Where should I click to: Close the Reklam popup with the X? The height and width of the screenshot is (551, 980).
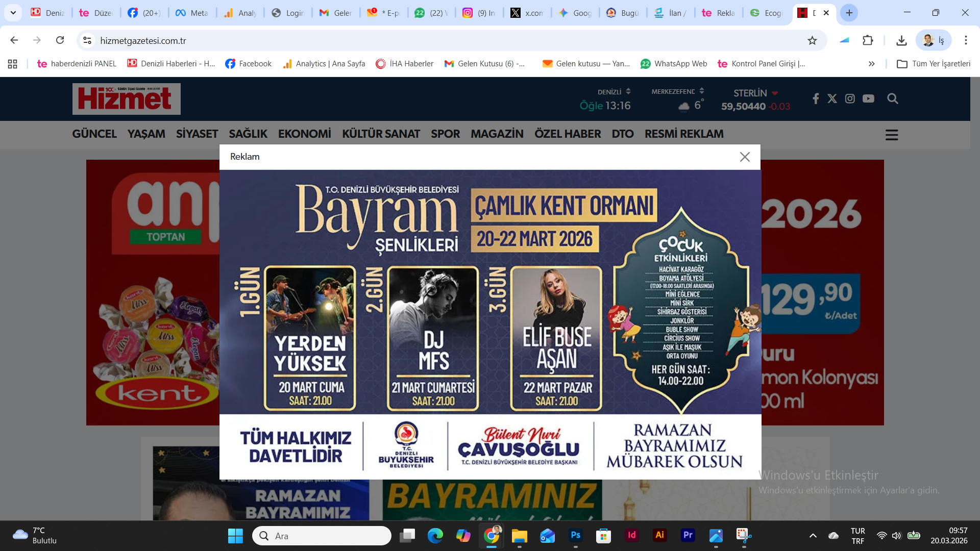pos(745,157)
